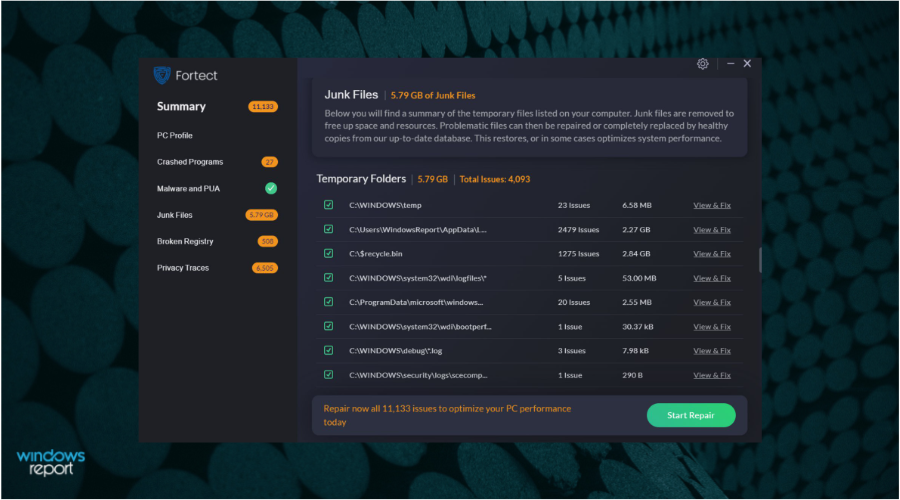Open the Privacy Traces section

click(183, 268)
